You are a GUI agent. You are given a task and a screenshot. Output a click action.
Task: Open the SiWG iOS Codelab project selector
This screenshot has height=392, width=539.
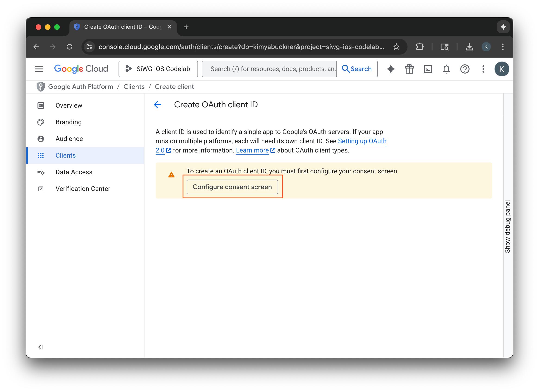pyautogui.click(x=158, y=69)
